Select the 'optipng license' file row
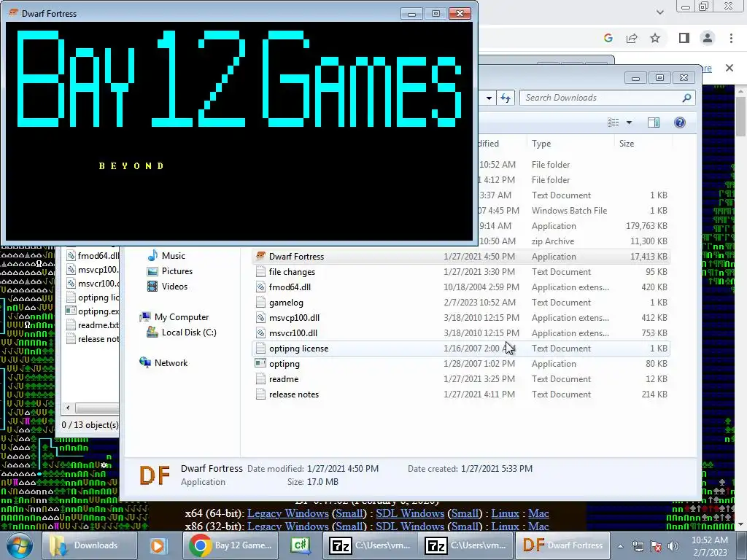Viewport: 747px width, 560px height. (461, 349)
